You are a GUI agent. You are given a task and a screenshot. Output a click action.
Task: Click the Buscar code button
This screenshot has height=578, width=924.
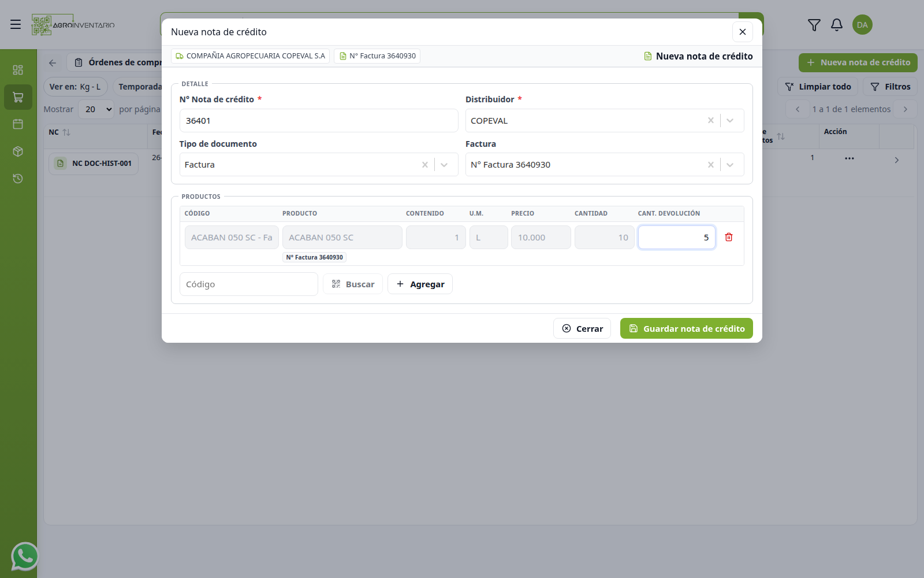click(353, 284)
